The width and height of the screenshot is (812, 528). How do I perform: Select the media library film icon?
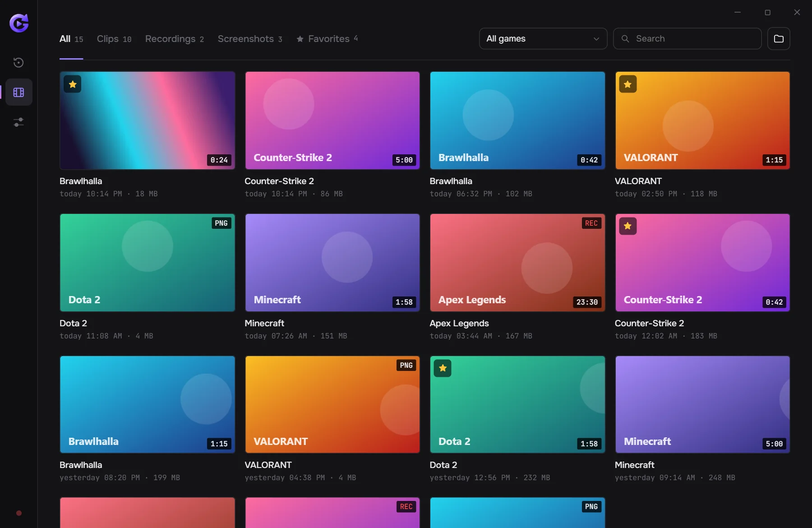pos(18,92)
